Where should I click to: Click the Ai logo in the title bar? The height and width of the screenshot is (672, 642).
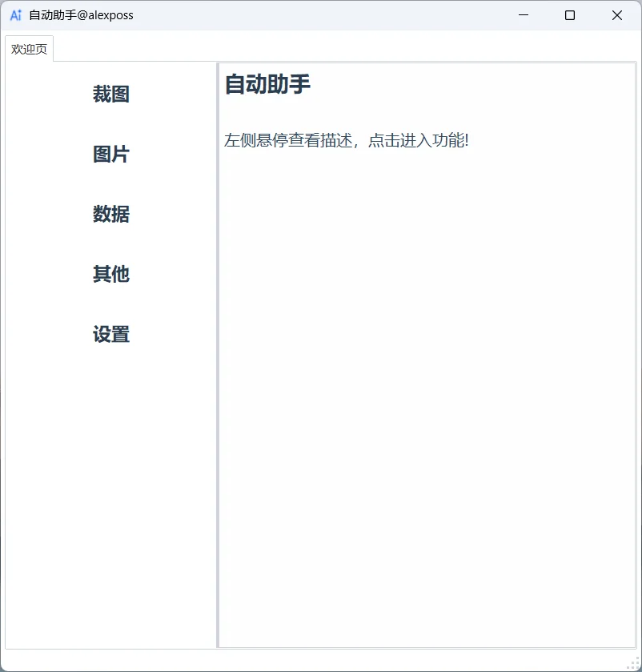tap(16, 14)
